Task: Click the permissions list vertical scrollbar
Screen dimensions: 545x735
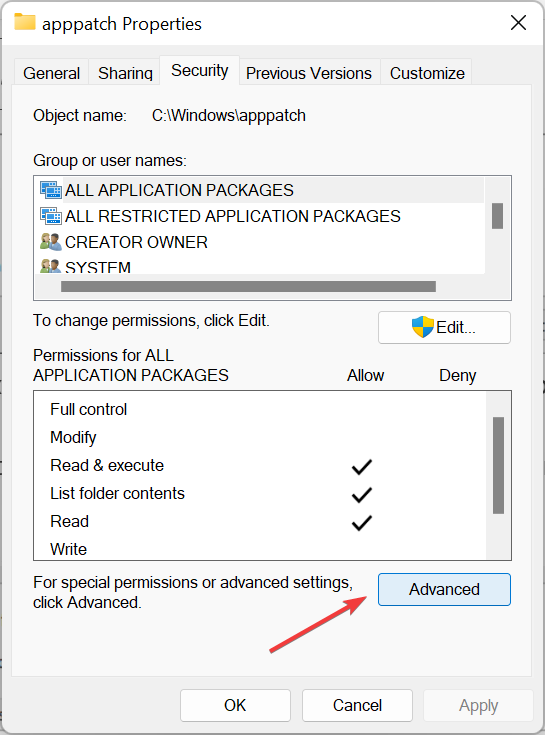Action: point(499,465)
